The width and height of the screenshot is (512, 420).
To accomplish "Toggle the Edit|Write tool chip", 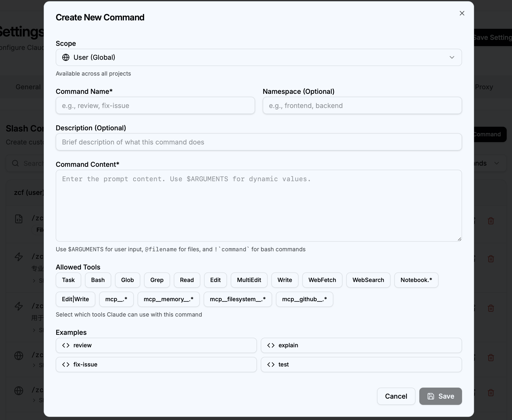I will pyautogui.click(x=75, y=299).
